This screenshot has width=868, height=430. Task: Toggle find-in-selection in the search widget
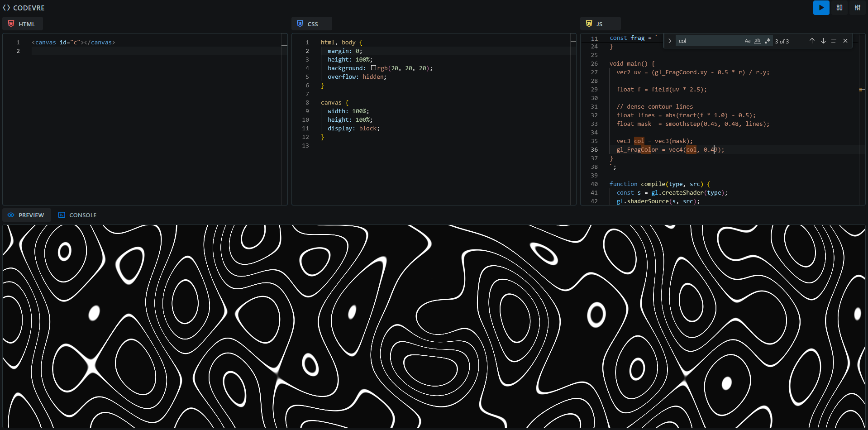pyautogui.click(x=834, y=41)
